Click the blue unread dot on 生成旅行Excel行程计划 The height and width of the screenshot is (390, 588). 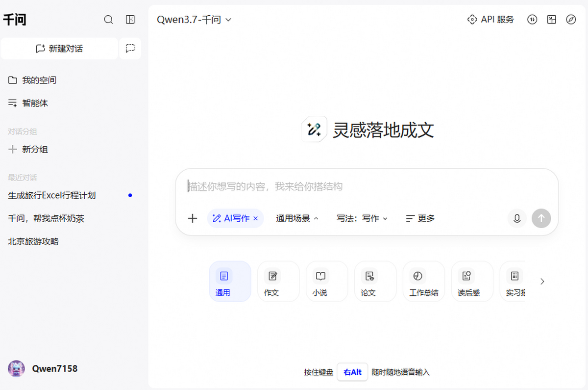pyautogui.click(x=130, y=195)
